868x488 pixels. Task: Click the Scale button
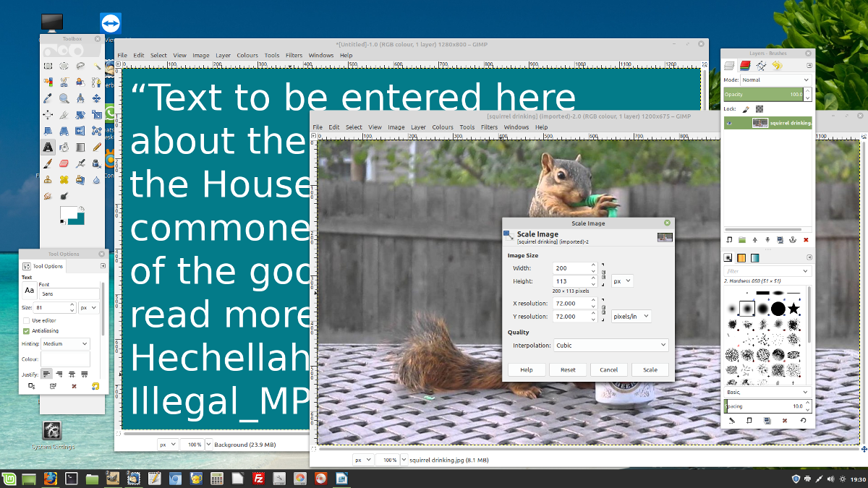pos(650,369)
